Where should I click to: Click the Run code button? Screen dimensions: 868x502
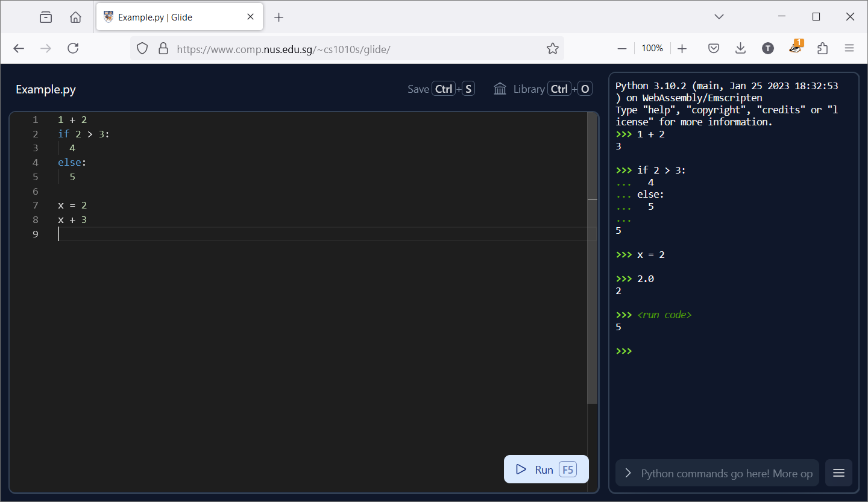[546, 469]
